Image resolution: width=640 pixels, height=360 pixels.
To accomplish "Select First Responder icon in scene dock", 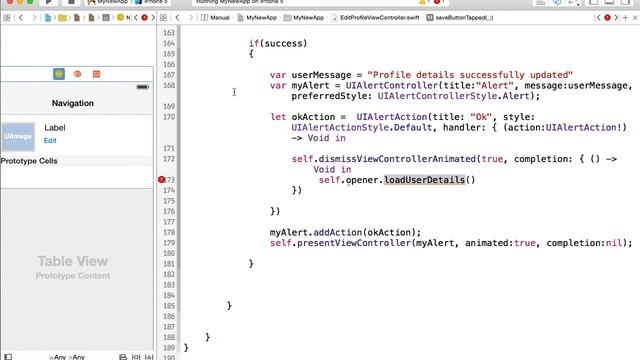I will 78,74.
